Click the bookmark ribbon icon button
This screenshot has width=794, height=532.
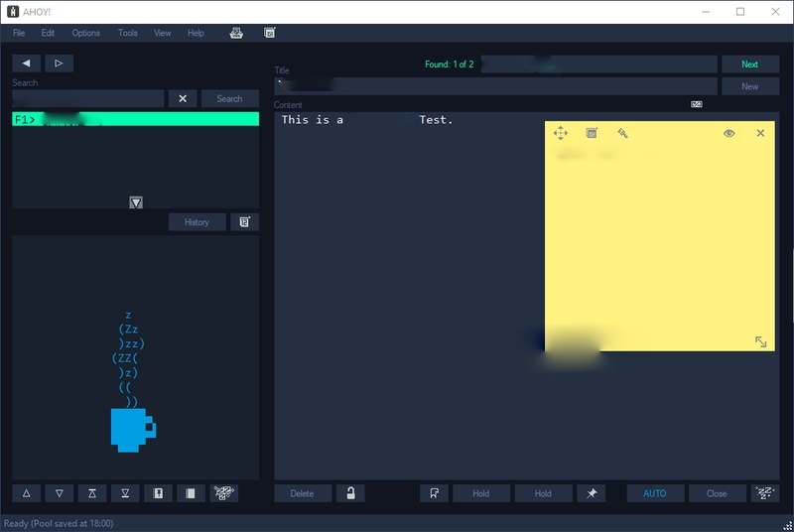pos(434,493)
